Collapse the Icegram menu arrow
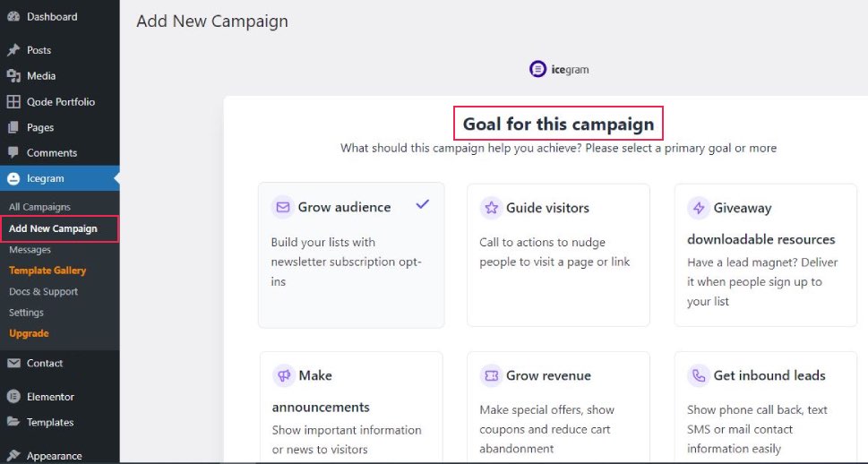The height and width of the screenshot is (464, 868). click(116, 178)
